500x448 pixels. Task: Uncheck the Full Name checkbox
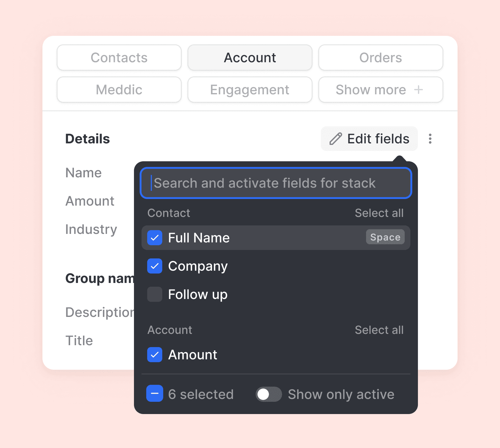pyautogui.click(x=155, y=238)
